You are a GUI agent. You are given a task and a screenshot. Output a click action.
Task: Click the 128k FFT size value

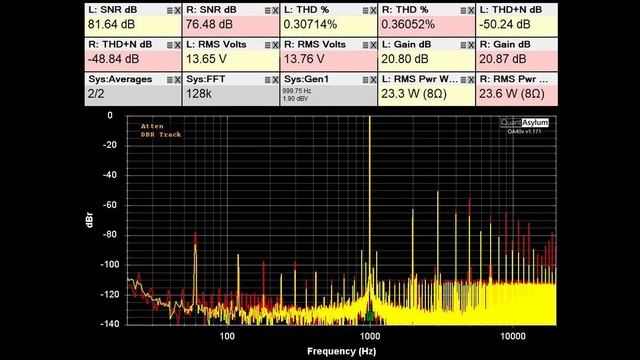pyautogui.click(x=199, y=94)
